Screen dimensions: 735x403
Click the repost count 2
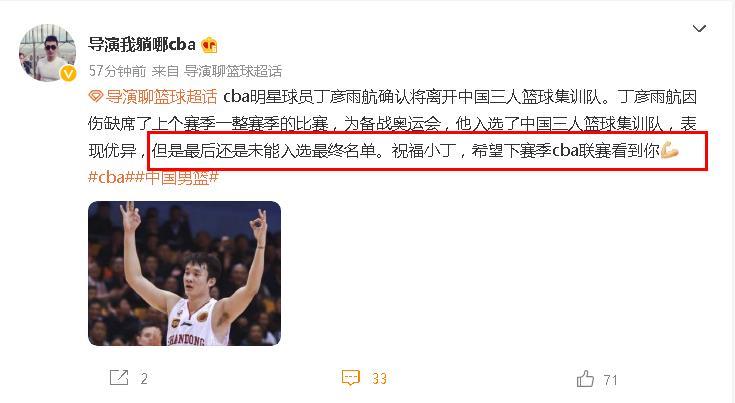(x=144, y=379)
